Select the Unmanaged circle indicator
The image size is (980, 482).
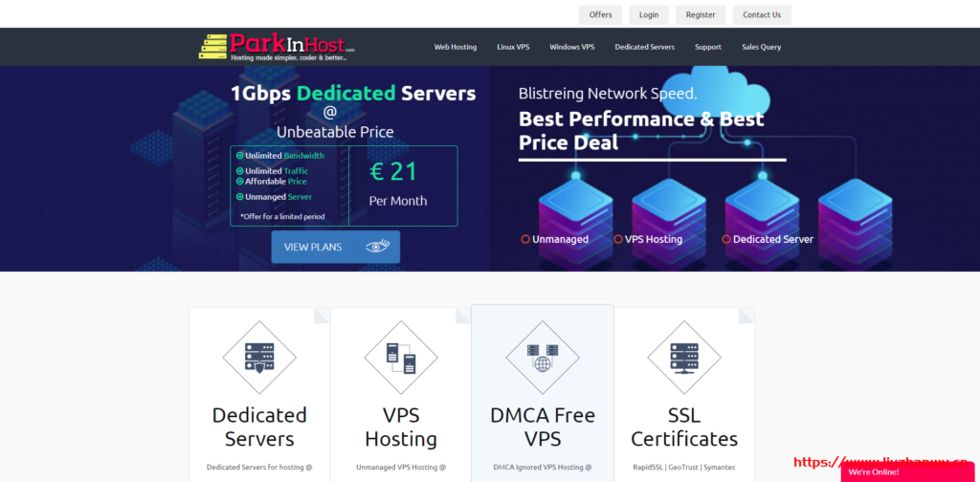pyautogui.click(x=525, y=239)
